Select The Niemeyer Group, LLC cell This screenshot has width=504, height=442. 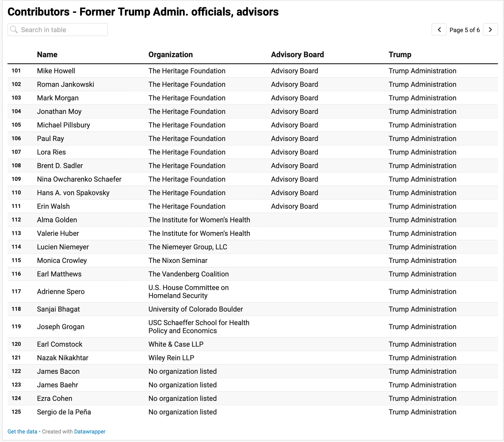[x=188, y=247]
